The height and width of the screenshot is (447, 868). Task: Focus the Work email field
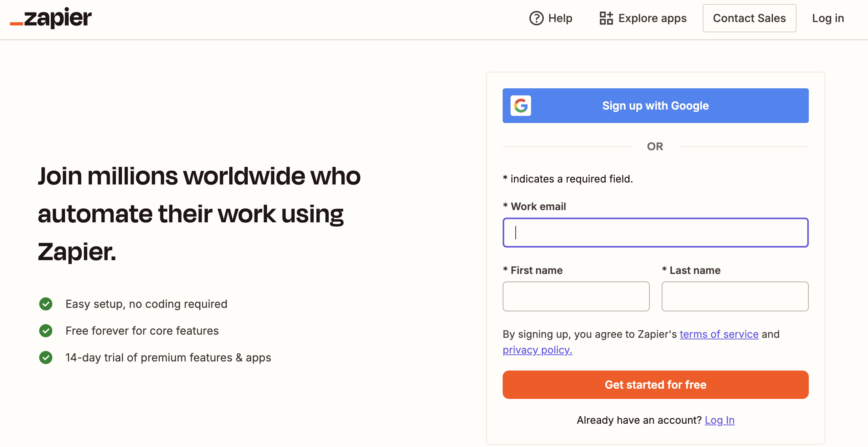click(x=655, y=233)
